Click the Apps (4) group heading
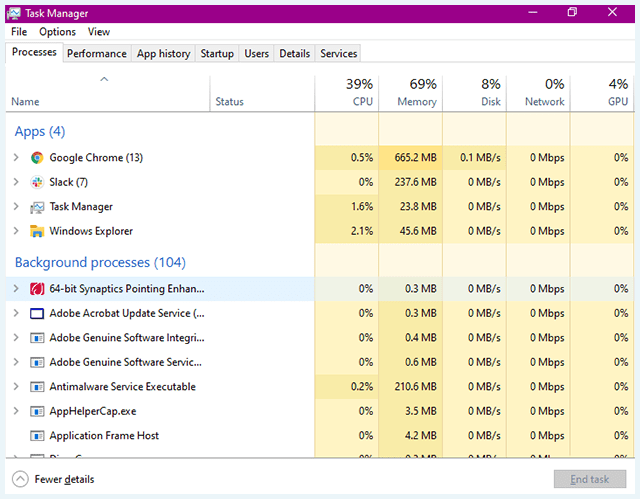This screenshot has width=640, height=499. click(x=40, y=132)
